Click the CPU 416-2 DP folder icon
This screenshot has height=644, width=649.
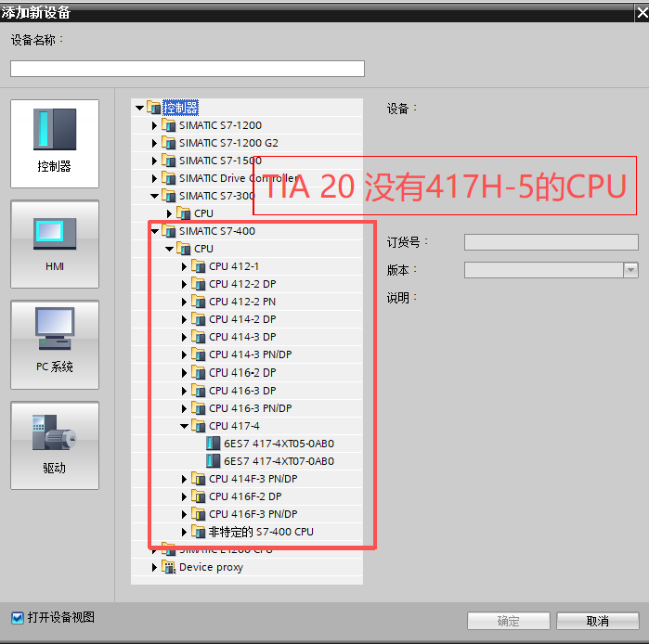[x=199, y=373]
